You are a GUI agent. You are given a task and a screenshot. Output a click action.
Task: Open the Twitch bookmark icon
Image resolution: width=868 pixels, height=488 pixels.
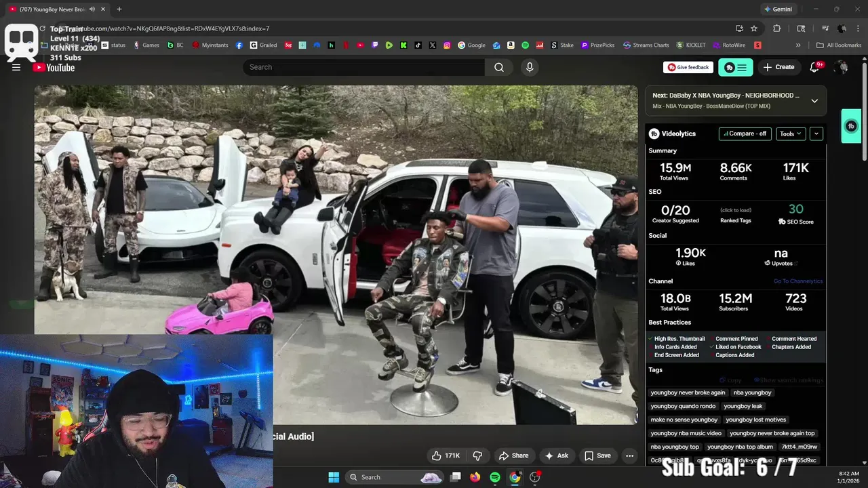coord(375,45)
